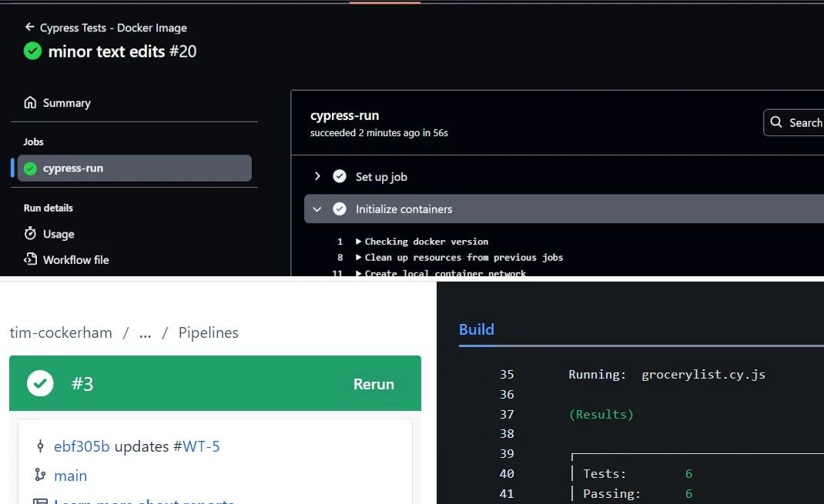Click the white checkmark icon beside #3
The image size is (824, 504).
point(40,383)
